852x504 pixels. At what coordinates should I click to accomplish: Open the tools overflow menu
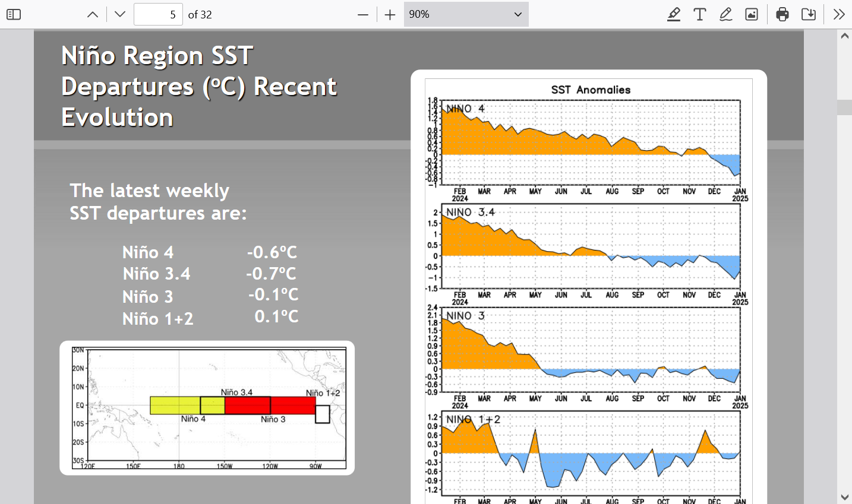839,14
